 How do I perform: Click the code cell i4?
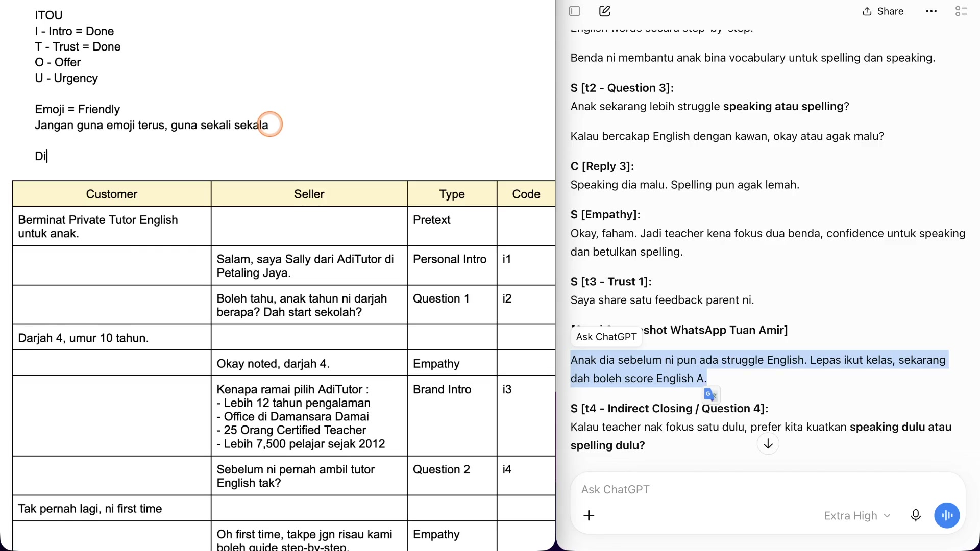(526, 476)
